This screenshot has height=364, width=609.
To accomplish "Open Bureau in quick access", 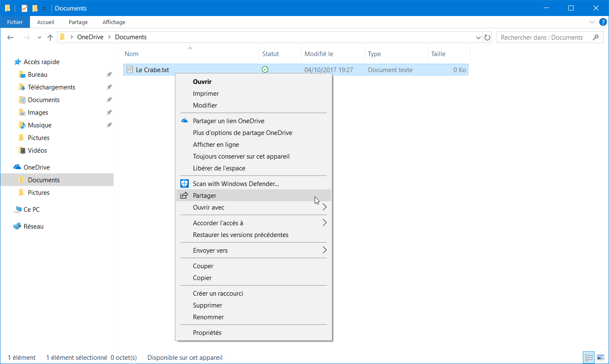I will click(x=38, y=75).
